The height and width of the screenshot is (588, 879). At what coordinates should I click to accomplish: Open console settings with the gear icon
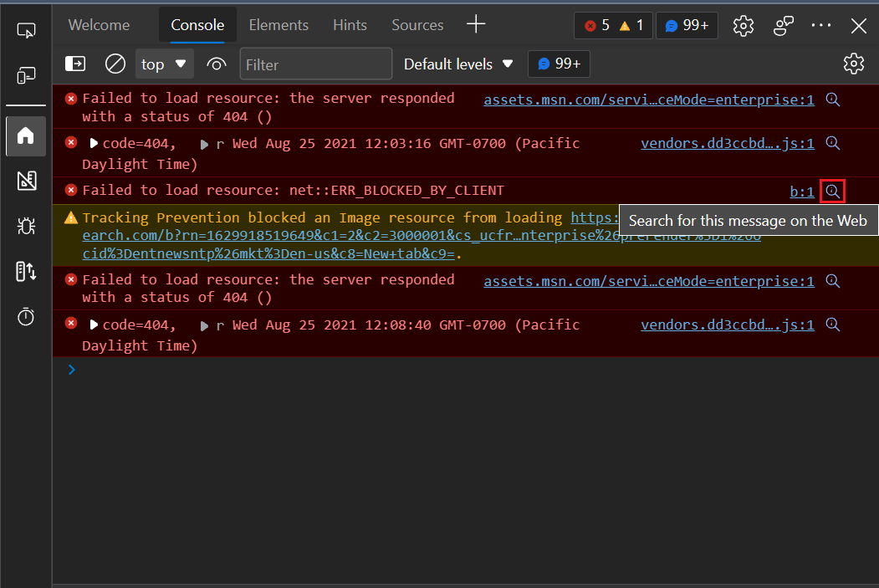[x=854, y=63]
